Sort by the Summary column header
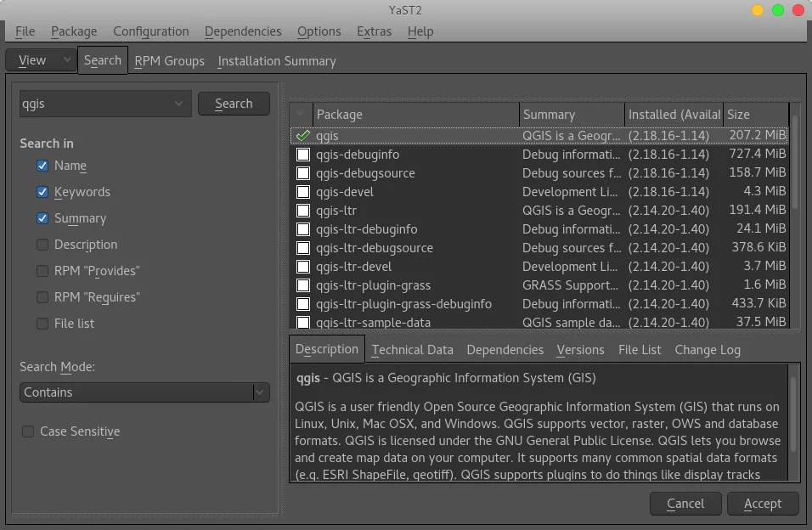 (572, 114)
